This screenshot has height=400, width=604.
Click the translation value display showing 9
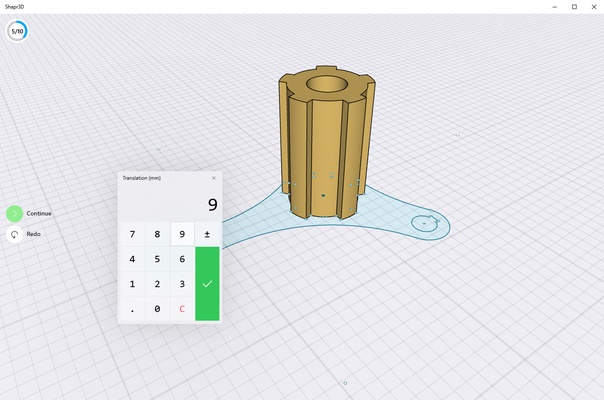click(170, 203)
